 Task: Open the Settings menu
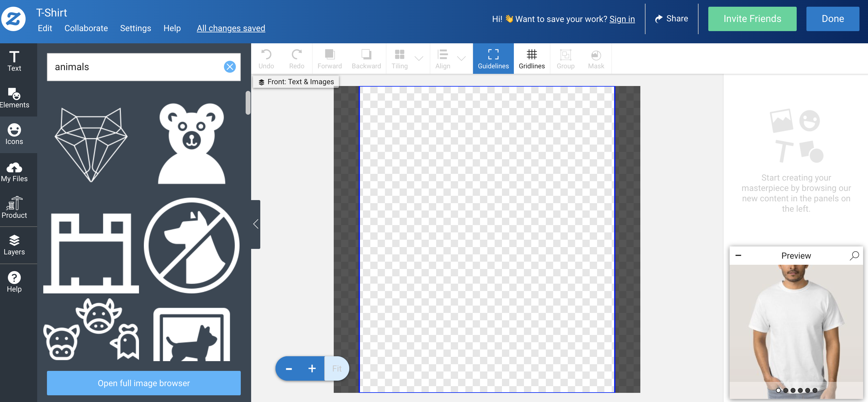135,28
